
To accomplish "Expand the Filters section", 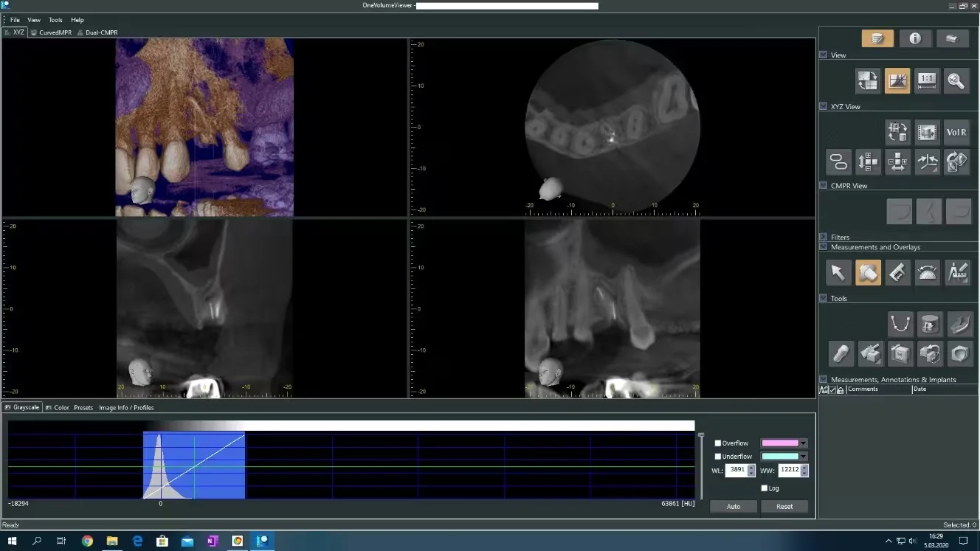I will pyautogui.click(x=824, y=237).
